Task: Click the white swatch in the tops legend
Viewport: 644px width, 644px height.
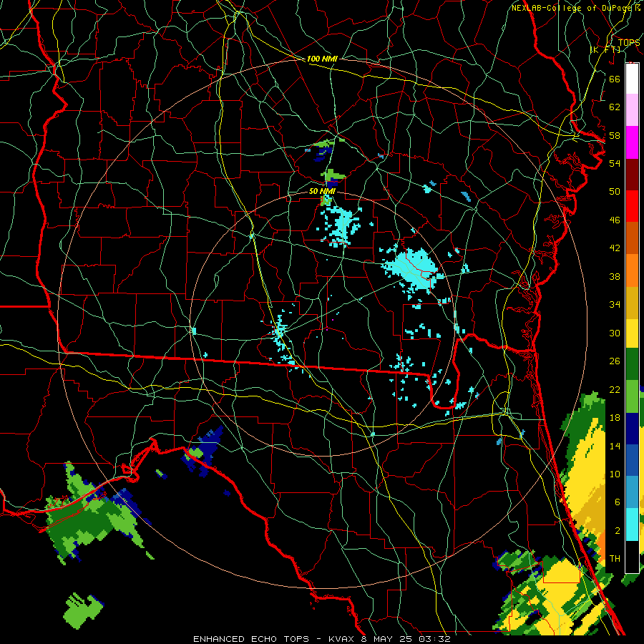Action: (x=632, y=79)
